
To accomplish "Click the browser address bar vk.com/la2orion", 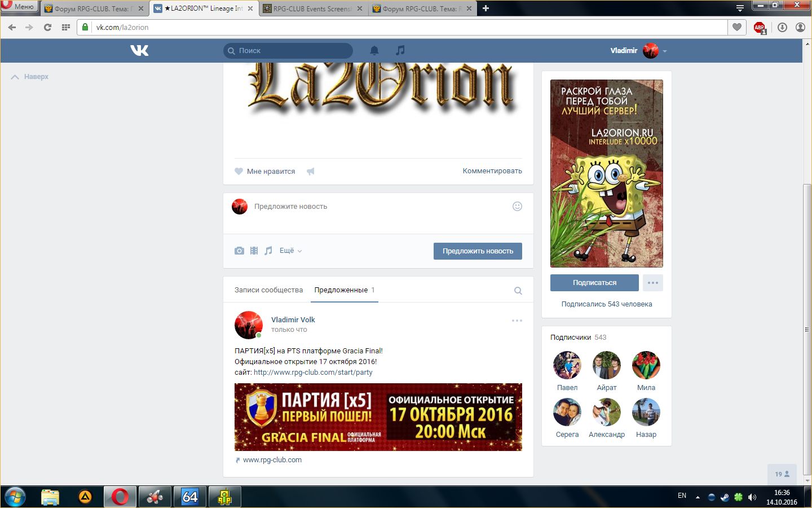I will [x=402, y=27].
